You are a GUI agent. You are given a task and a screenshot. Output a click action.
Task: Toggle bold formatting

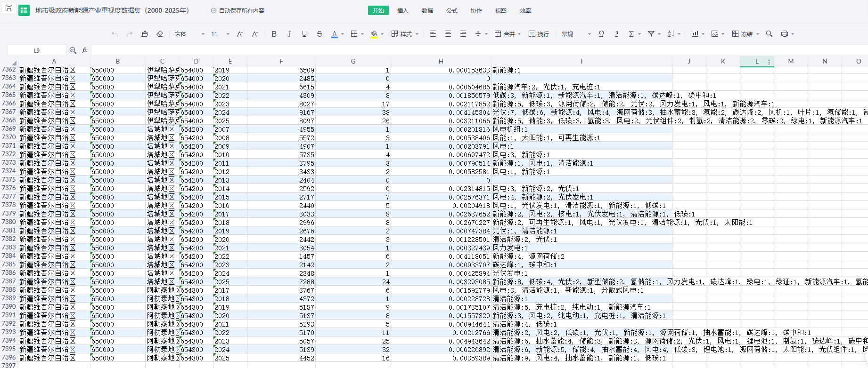(x=274, y=34)
